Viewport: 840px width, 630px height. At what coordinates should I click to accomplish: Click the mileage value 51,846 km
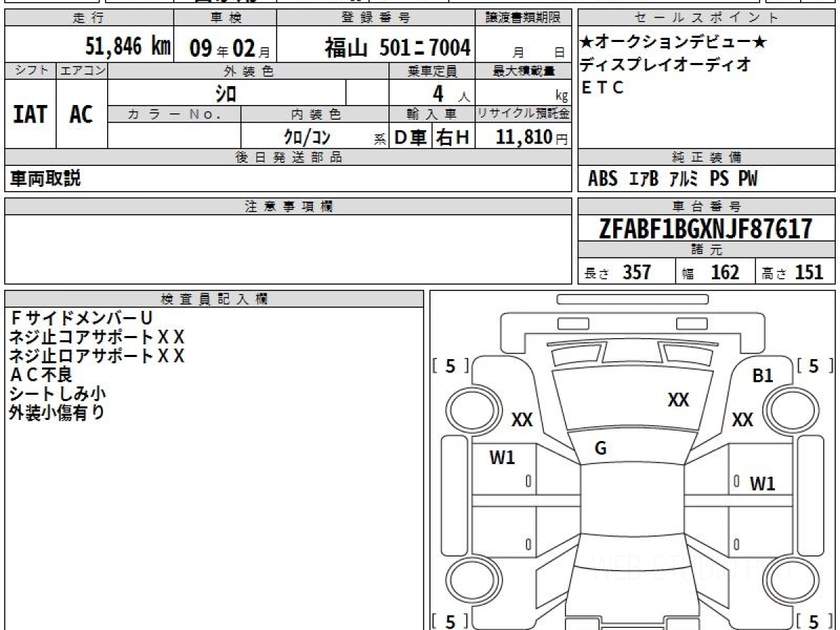(127, 47)
